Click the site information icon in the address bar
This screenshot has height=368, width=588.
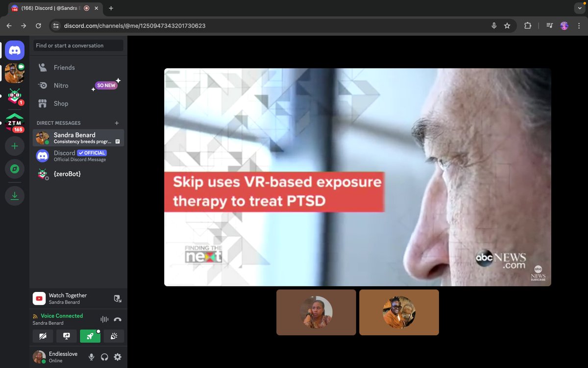(55, 26)
